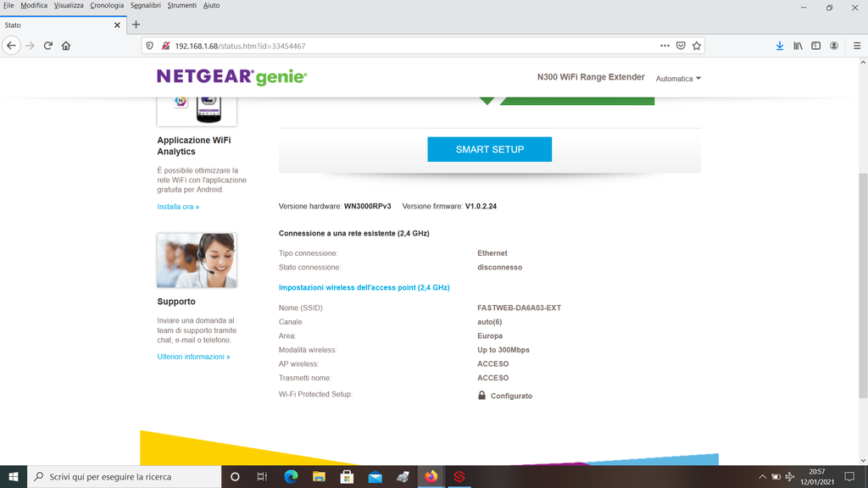Screen dimensions: 868x488
Task: Open the Visualizza menu
Action: coord(69,6)
